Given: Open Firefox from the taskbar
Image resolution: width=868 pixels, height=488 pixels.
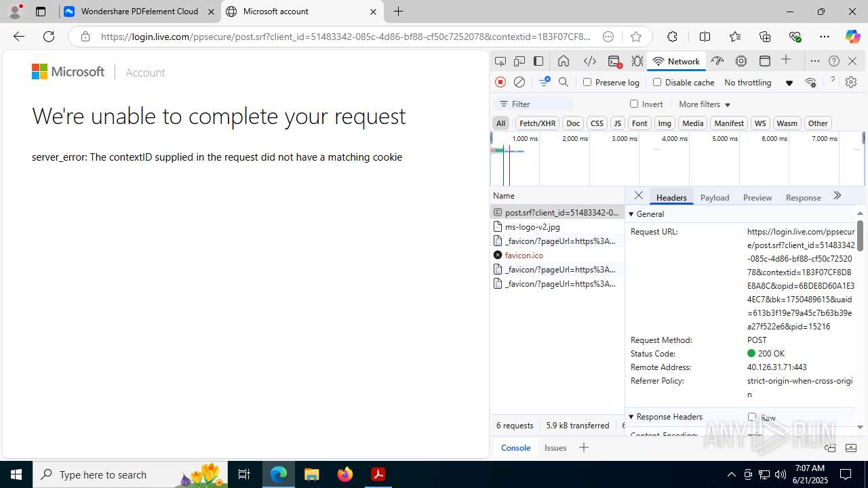Looking at the screenshot, I should tap(345, 474).
